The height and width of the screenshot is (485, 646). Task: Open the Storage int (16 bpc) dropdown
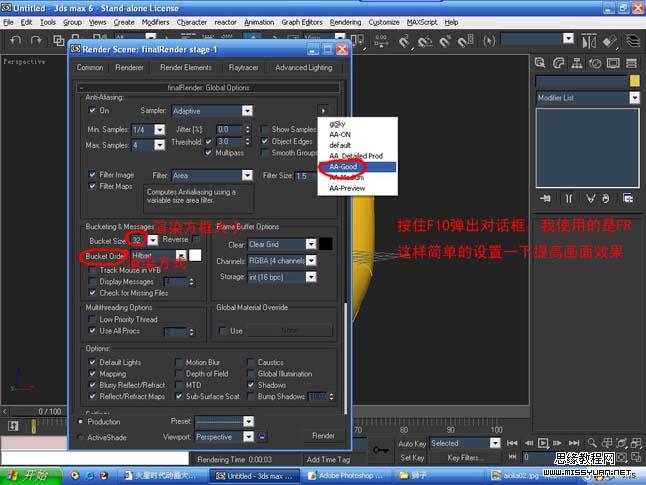(x=282, y=277)
